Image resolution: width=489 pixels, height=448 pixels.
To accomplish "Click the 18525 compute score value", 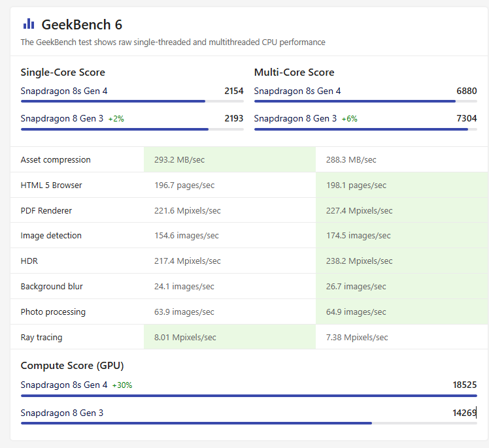I will (464, 385).
